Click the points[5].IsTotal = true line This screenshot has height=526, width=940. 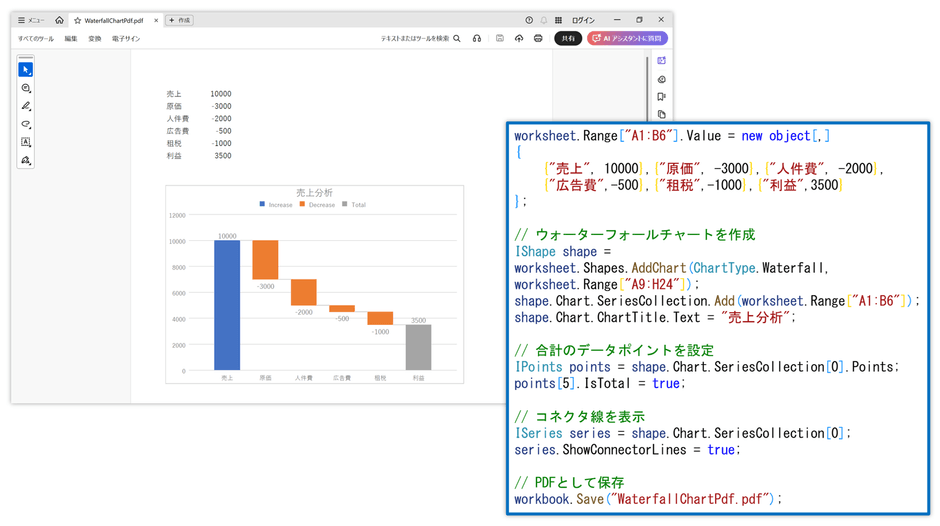point(599,383)
